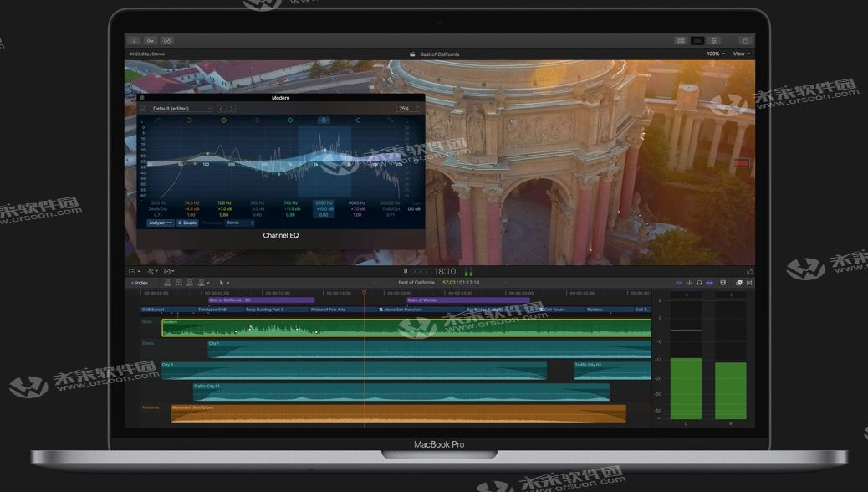Click the Q-Couple button
The height and width of the screenshot is (492, 868).
pos(187,223)
